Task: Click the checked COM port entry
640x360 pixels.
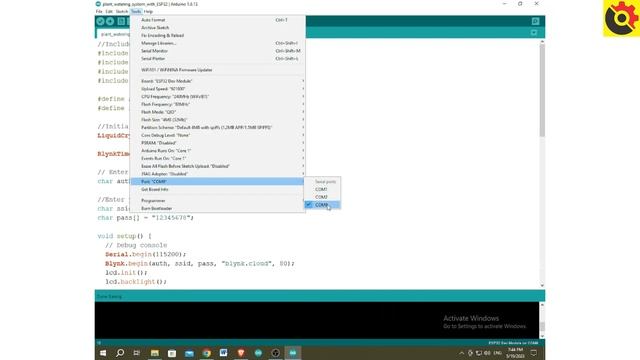Action: (x=322, y=205)
